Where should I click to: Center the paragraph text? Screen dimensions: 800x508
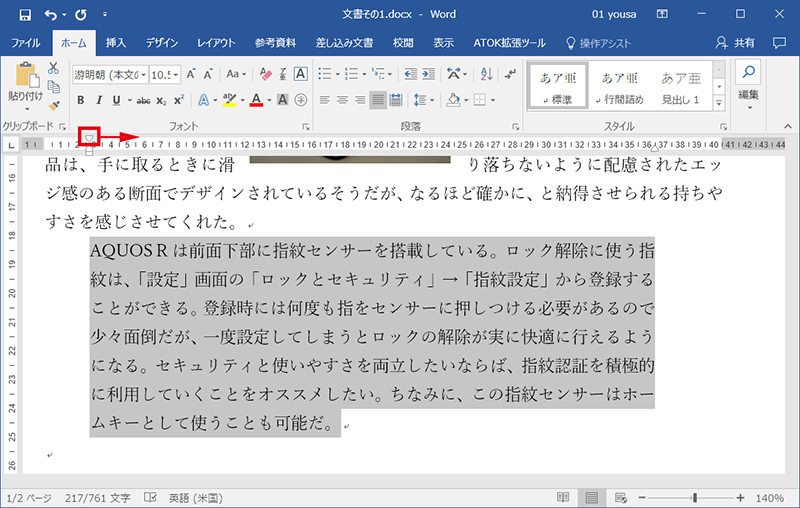pyautogui.click(x=342, y=100)
